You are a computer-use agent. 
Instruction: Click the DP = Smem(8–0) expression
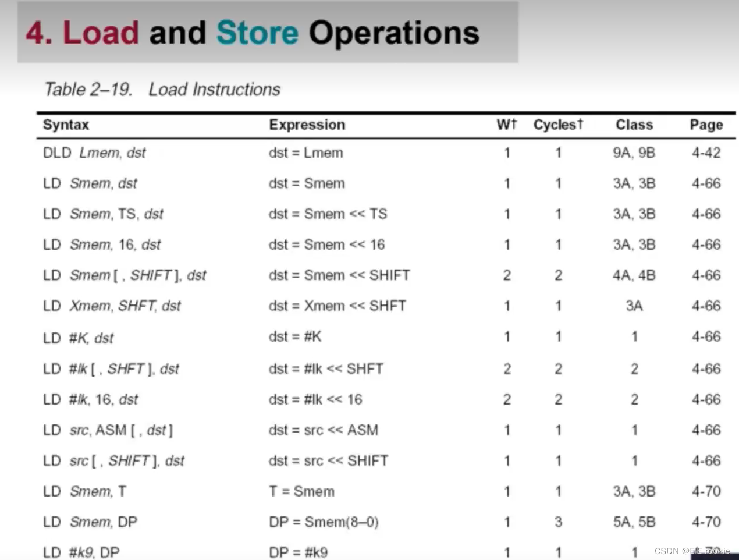[x=324, y=522]
